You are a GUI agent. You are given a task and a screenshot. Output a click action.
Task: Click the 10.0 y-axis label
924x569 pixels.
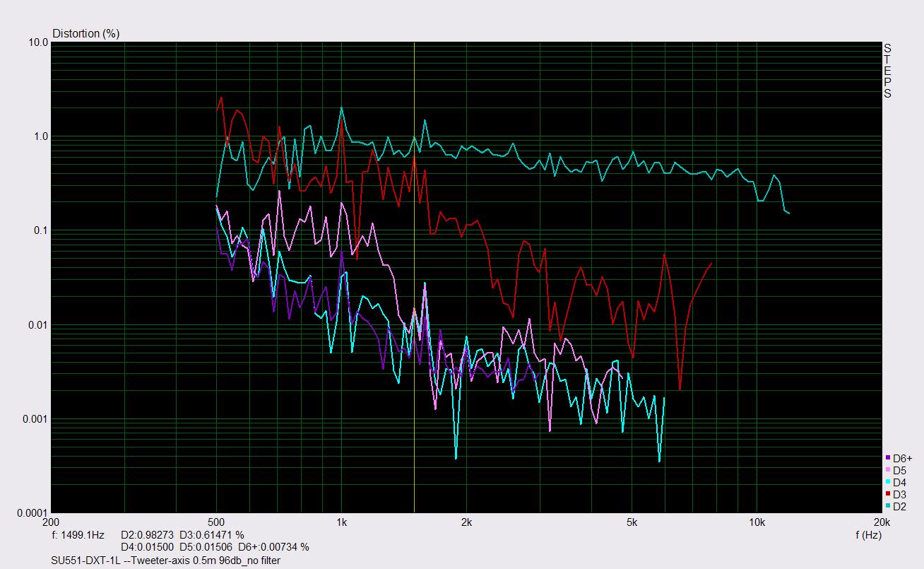click(39, 42)
